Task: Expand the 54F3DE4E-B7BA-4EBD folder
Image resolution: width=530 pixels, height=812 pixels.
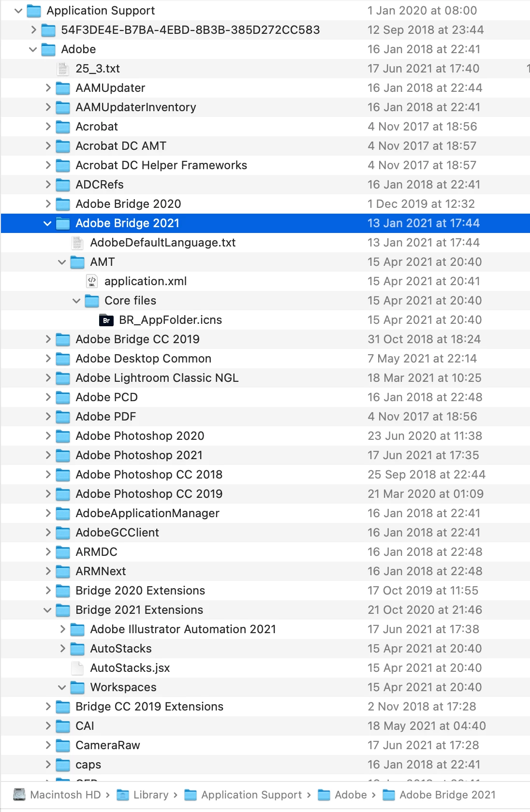Action: click(x=33, y=30)
